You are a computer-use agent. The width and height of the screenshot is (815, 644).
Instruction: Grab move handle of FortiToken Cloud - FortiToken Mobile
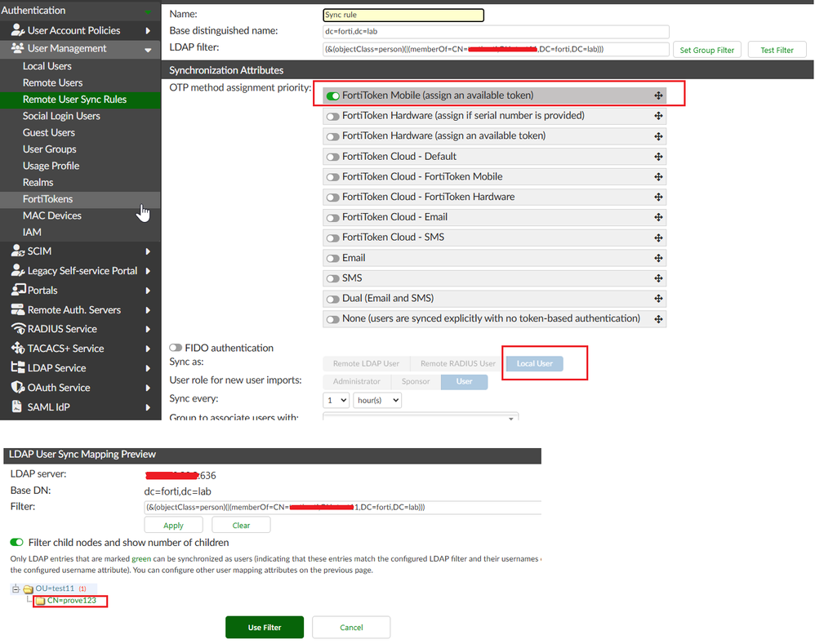658,176
